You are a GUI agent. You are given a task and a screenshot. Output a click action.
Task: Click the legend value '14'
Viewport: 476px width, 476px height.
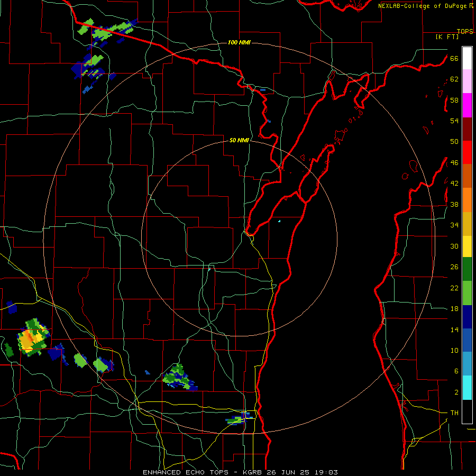[x=454, y=329]
